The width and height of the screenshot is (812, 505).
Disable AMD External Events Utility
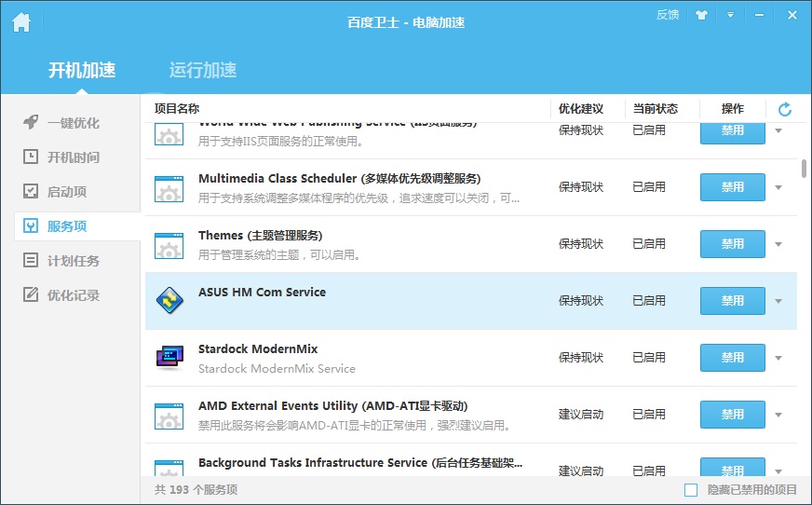[732, 415]
